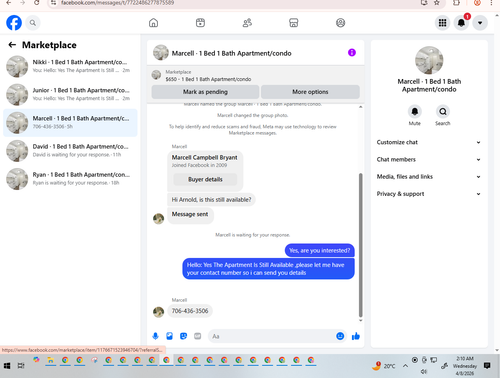The height and width of the screenshot is (378, 500).
Task: Open the notifications bell
Action: tap(461, 23)
